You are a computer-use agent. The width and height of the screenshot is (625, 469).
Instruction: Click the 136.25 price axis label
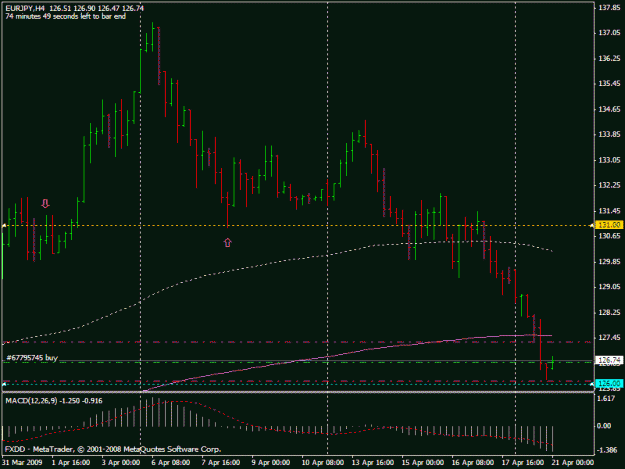[609, 58]
